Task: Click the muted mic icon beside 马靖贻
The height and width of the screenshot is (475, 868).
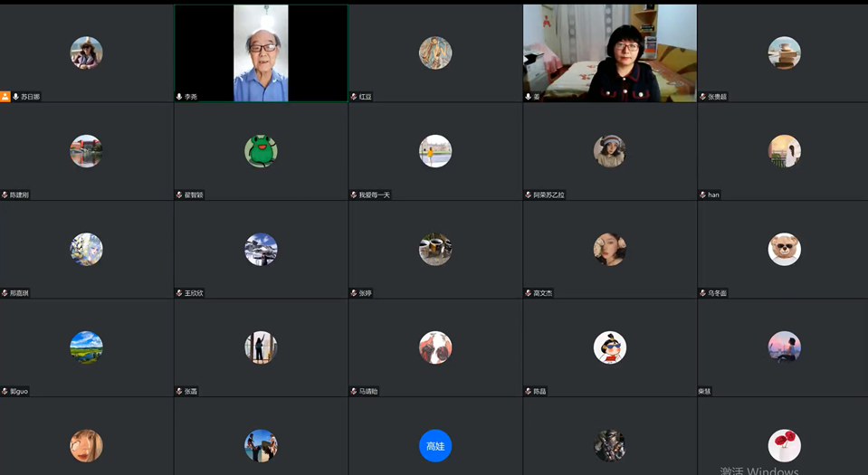Action: tap(354, 392)
